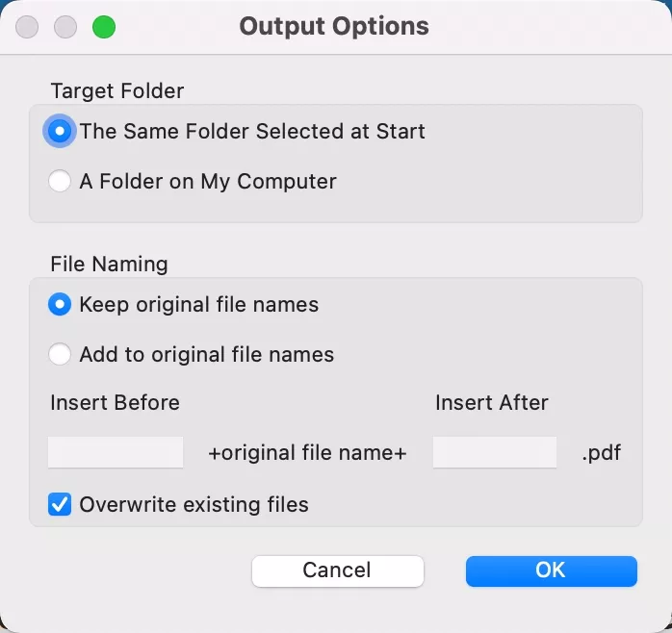Click the '.pdf' extension label
The width and height of the screenshot is (672, 633).
601,453
